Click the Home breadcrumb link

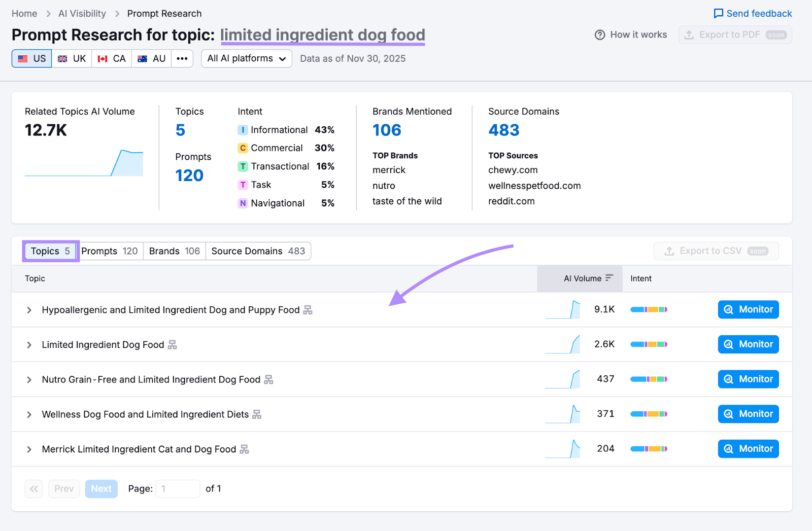(24, 13)
